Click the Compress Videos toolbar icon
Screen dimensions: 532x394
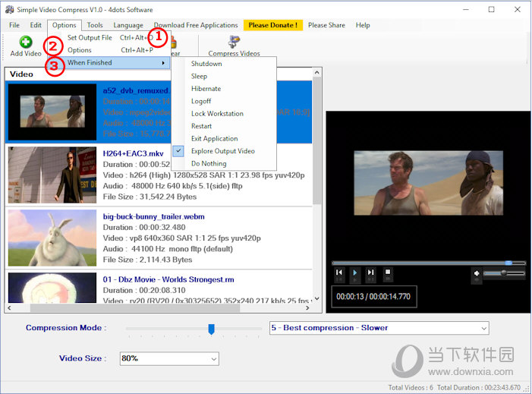pyautogui.click(x=234, y=42)
